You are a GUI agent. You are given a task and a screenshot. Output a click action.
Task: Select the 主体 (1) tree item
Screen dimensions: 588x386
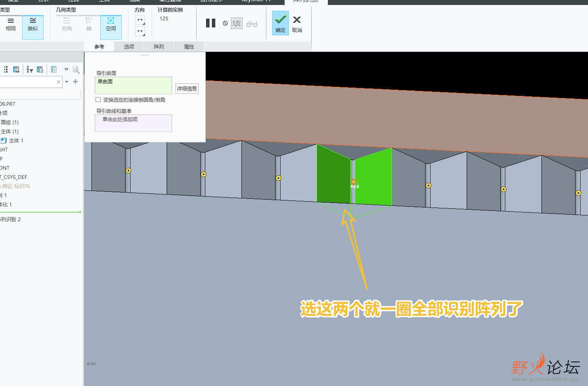coord(10,131)
